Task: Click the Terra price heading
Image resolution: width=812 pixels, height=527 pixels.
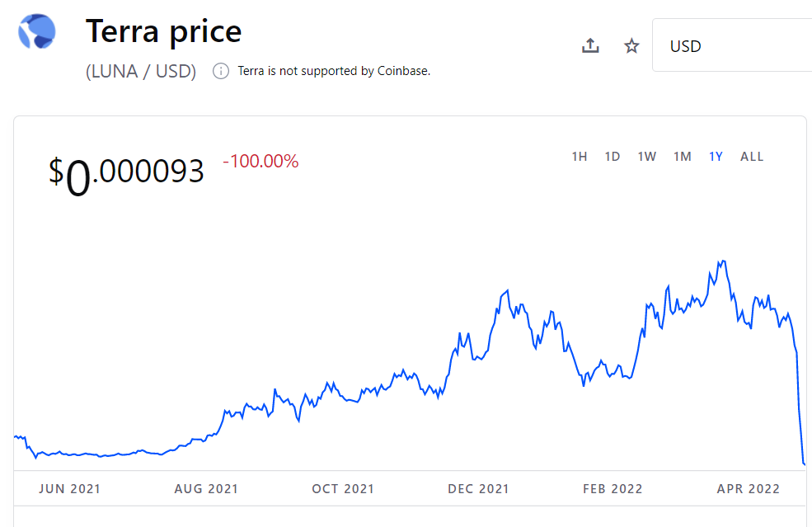Action: [164, 31]
